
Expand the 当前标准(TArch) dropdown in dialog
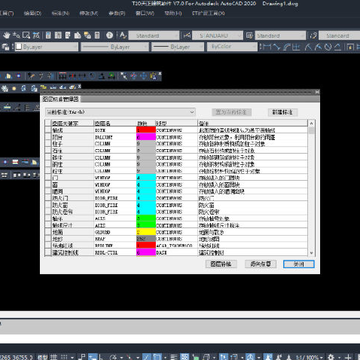click(x=120, y=112)
